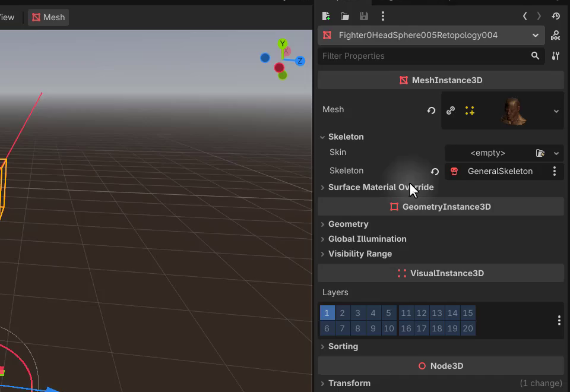Image resolution: width=570 pixels, height=392 pixels.
Task: Enable visual layer 2
Action: click(x=342, y=313)
